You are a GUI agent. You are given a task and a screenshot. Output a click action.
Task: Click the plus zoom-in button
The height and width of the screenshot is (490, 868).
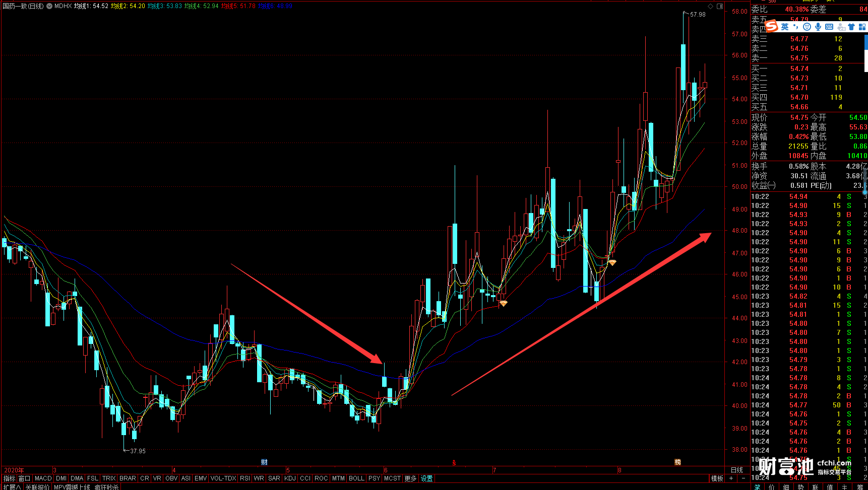[x=731, y=478]
